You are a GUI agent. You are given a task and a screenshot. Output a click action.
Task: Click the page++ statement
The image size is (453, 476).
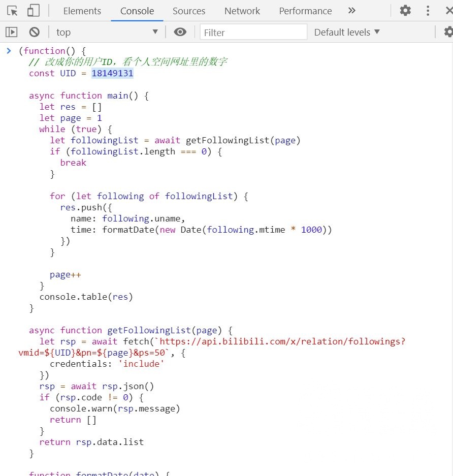click(x=65, y=275)
